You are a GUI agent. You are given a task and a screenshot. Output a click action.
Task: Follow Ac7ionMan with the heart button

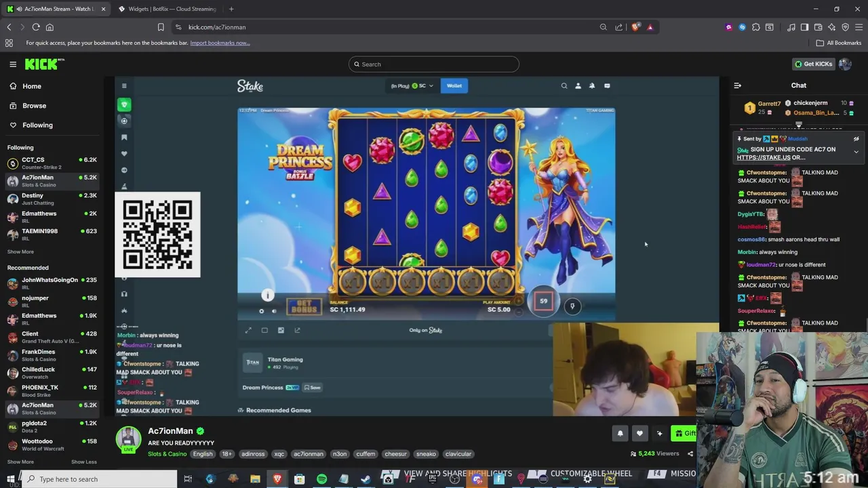click(x=639, y=434)
